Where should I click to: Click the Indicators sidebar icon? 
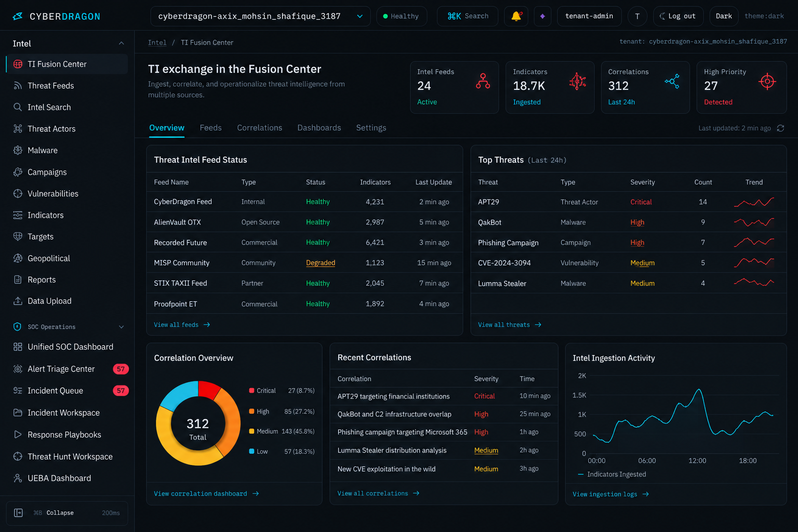18,215
